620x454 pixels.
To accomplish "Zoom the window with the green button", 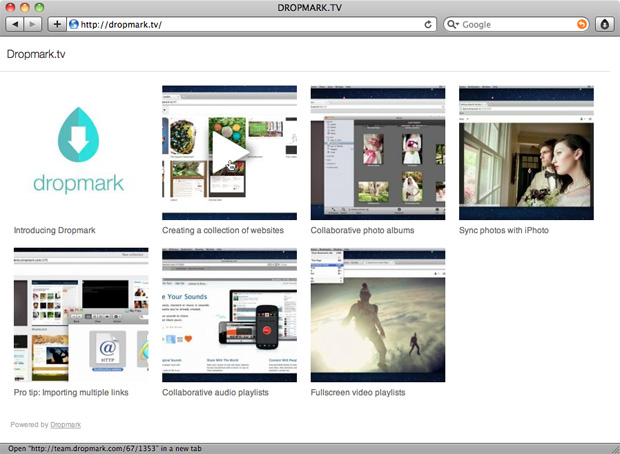I will pyautogui.click(x=39, y=7).
